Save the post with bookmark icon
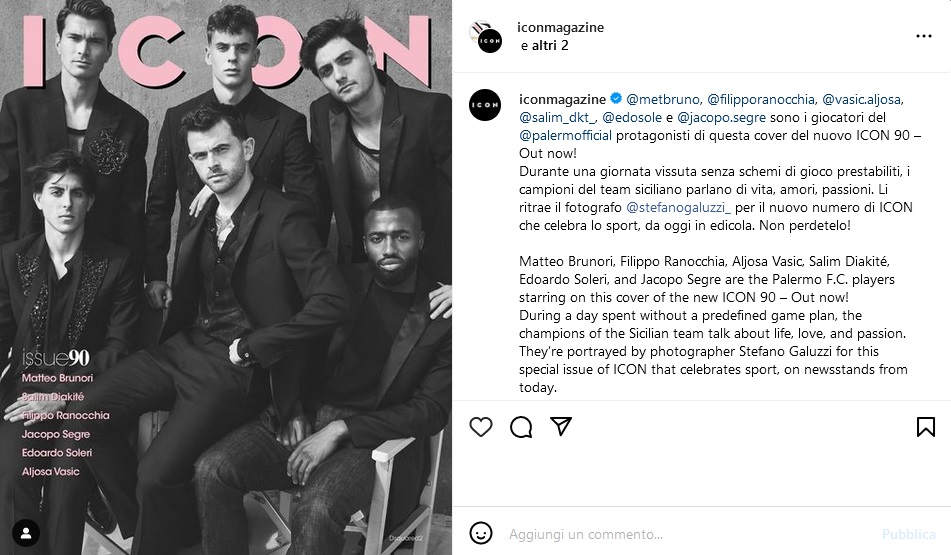951x555 pixels. tap(926, 427)
